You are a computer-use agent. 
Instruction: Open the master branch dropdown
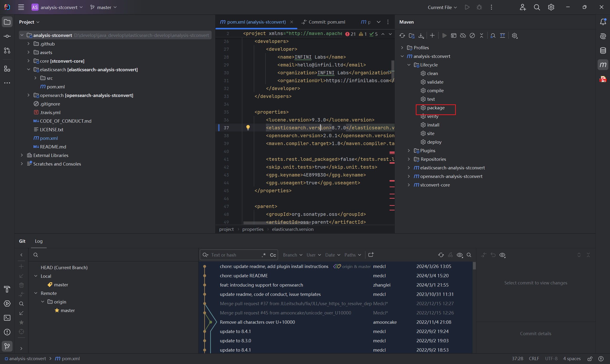(103, 7)
